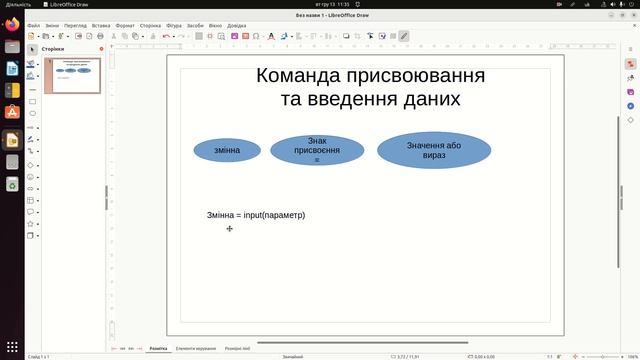The height and width of the screenshot is (360, 640).
Task: Select the 'Значення або вираз' ellipse
Action: tap(434, 150)
